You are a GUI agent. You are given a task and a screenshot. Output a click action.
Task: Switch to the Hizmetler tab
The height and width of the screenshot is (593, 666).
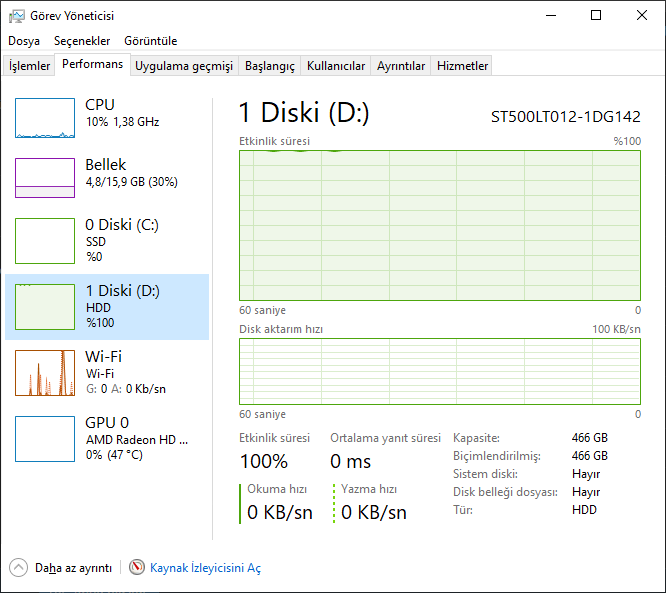point(462,65)
